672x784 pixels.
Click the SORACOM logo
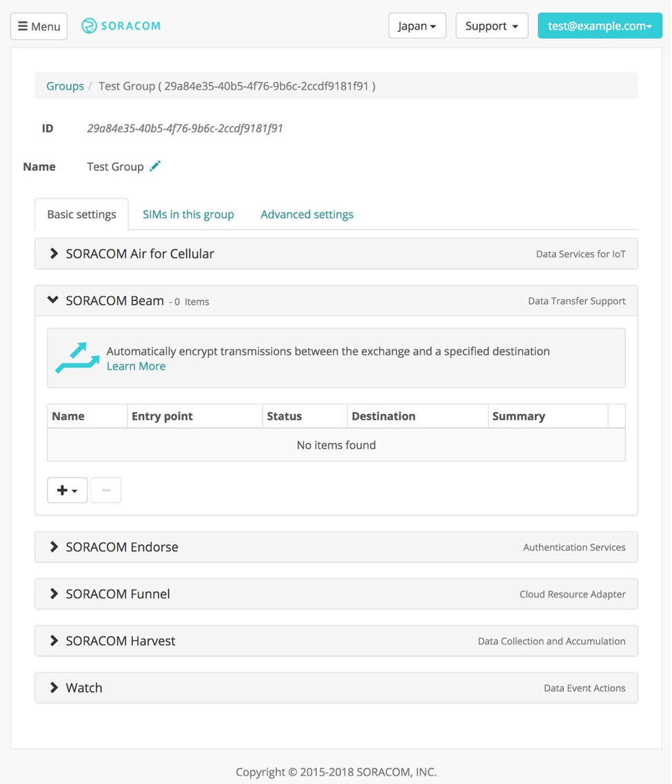click(121, 26)
